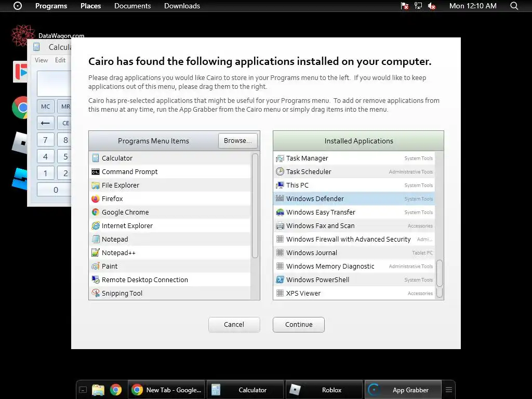Screen dimensions: 532x399
Task: Switch to New Tab - Google Chrome taskbar button
Action: tap(167, 390)
